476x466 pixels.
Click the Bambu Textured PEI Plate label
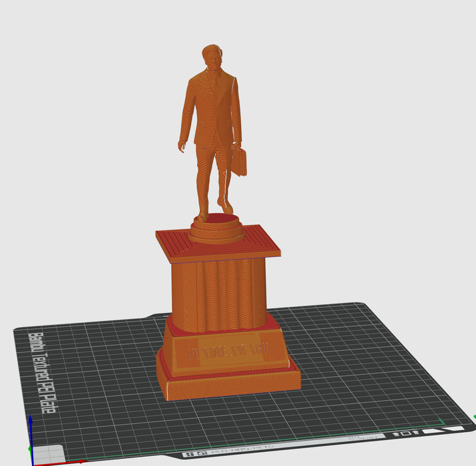(39, 371)
